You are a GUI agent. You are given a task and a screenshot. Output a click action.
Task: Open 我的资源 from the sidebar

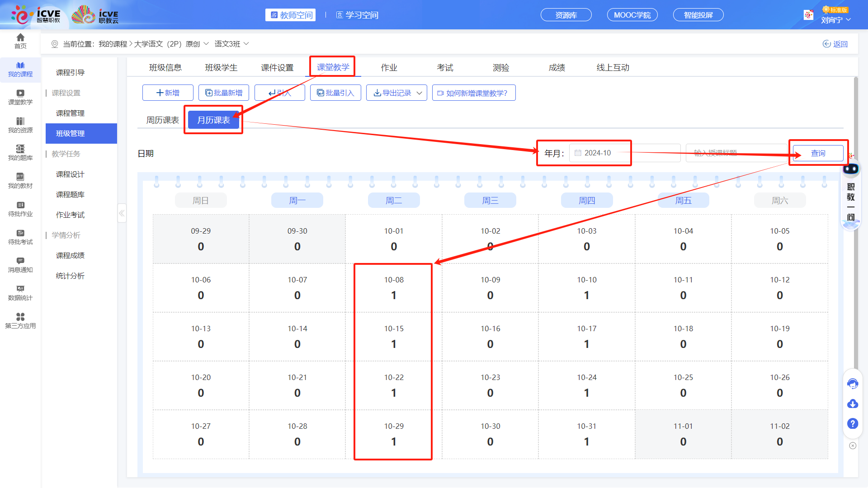click(20, 125)
